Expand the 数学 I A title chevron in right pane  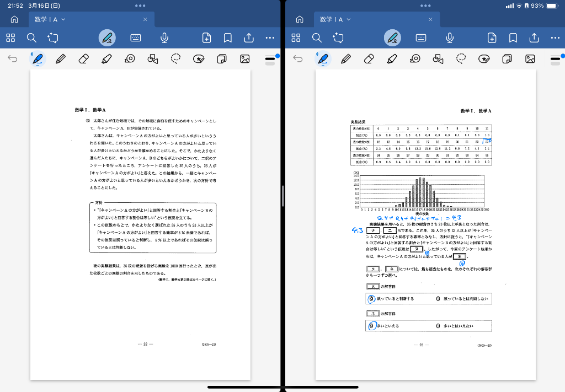(x=349, y=19)
